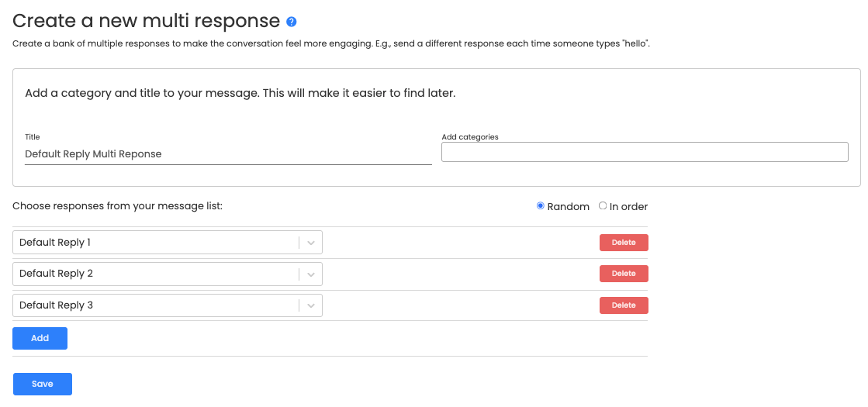
Task: Click the Add categories label
Action: [x=470, y=136]
